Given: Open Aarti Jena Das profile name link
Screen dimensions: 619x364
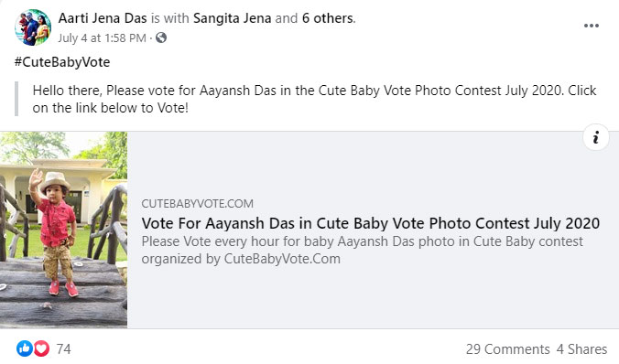Looking at the screenshot, I should (x=103, y=18).
